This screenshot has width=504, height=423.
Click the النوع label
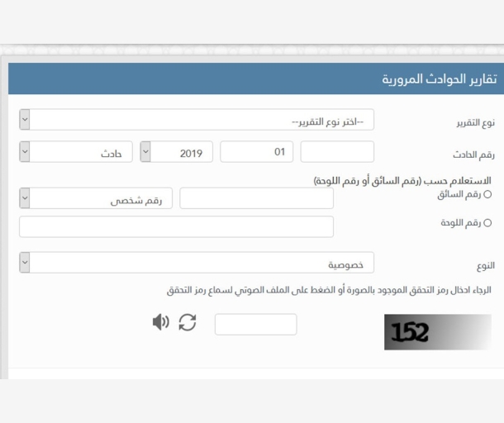tap(486, 265)
